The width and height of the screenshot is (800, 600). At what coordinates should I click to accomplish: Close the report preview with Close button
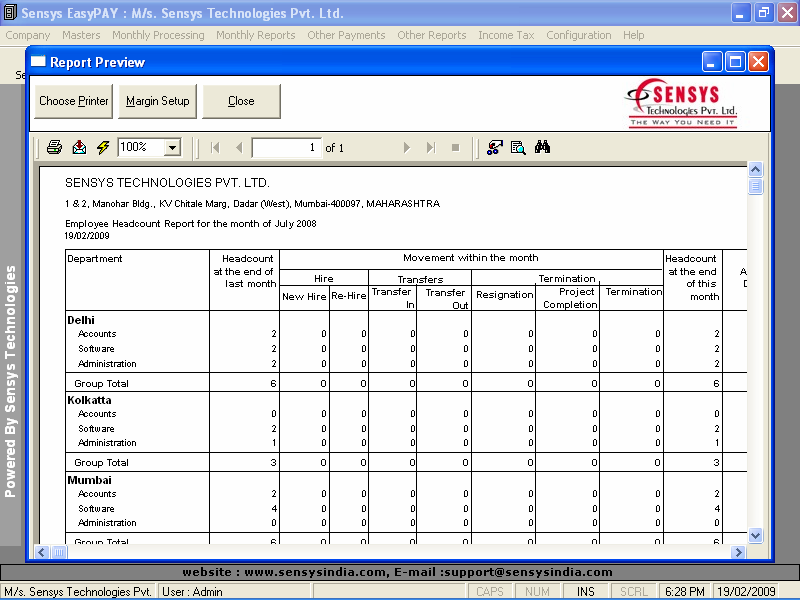241,101
